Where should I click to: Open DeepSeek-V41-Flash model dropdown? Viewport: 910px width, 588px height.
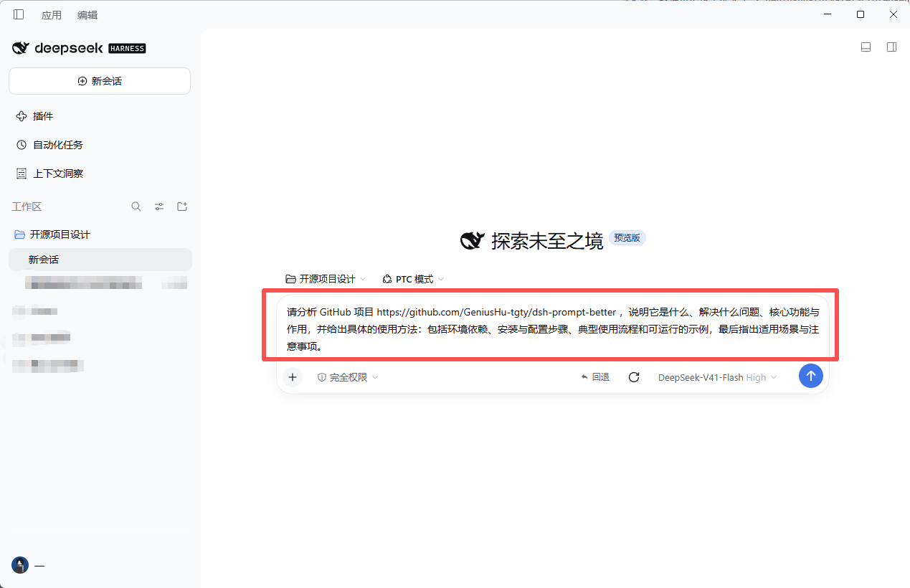(717, 377)
